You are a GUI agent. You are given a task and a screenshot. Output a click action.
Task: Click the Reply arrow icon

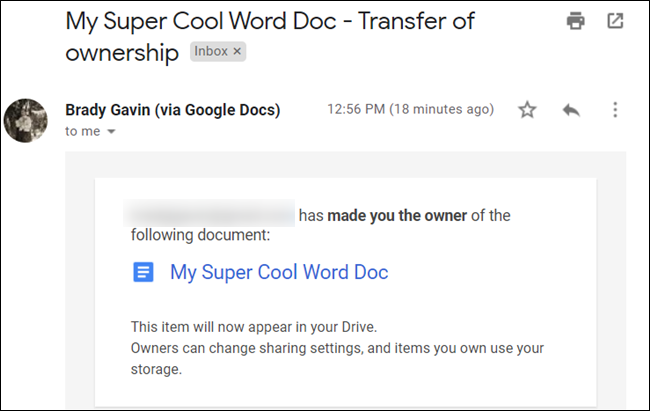571,110
